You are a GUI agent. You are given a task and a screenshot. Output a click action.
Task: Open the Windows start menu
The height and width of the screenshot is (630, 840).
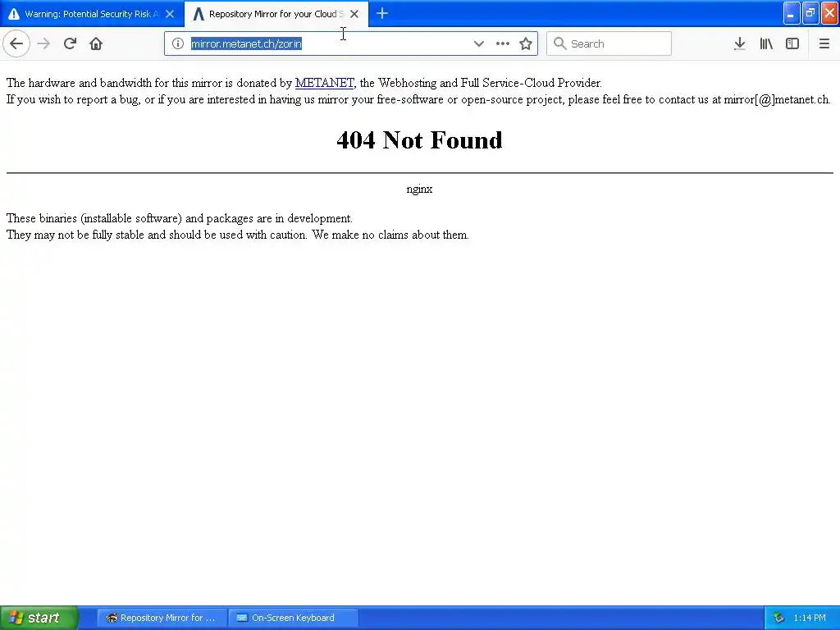click(39, 618)
